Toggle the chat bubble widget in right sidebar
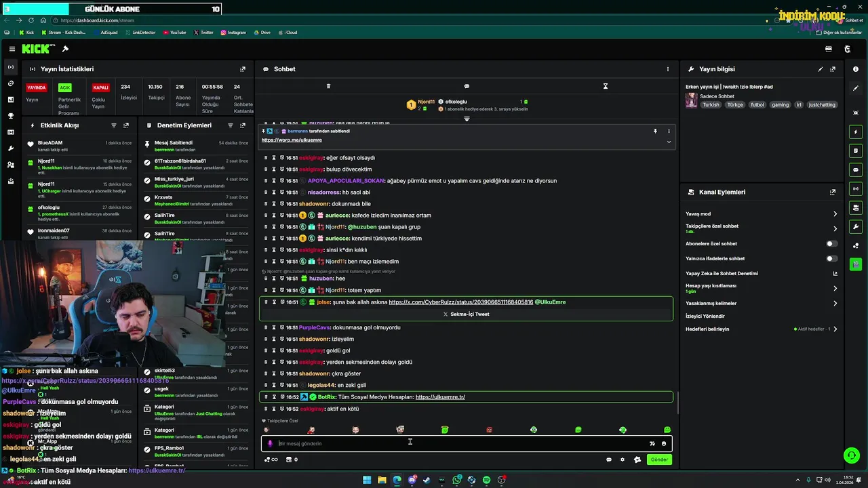Image resolution: width=868 pixels, height=488 pixels. pos(856,169)
